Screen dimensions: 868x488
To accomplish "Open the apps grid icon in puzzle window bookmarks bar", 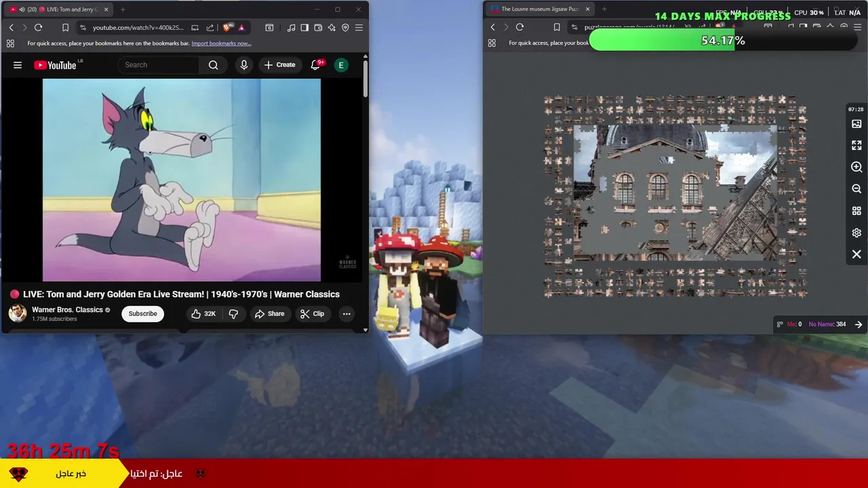I will click(492, 43).
